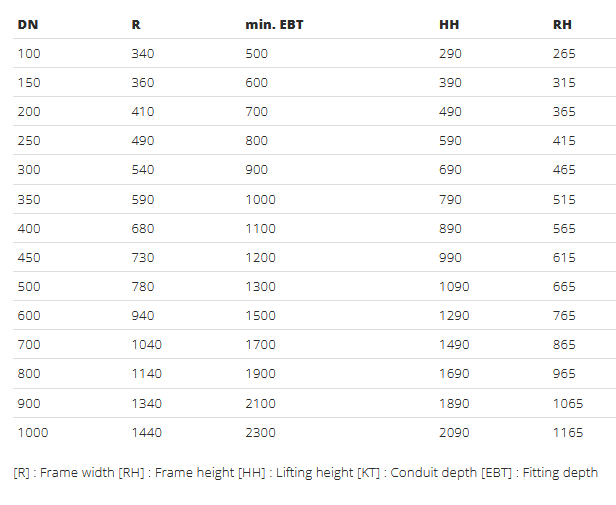Click RH value 465
The image size is (616, 505).
click(564, 170)
